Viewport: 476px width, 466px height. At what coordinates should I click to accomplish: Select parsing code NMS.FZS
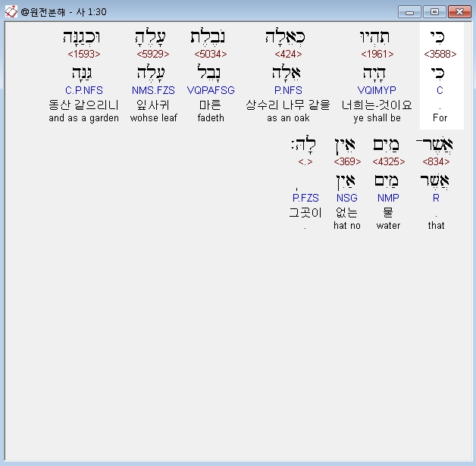pos(153,90)
